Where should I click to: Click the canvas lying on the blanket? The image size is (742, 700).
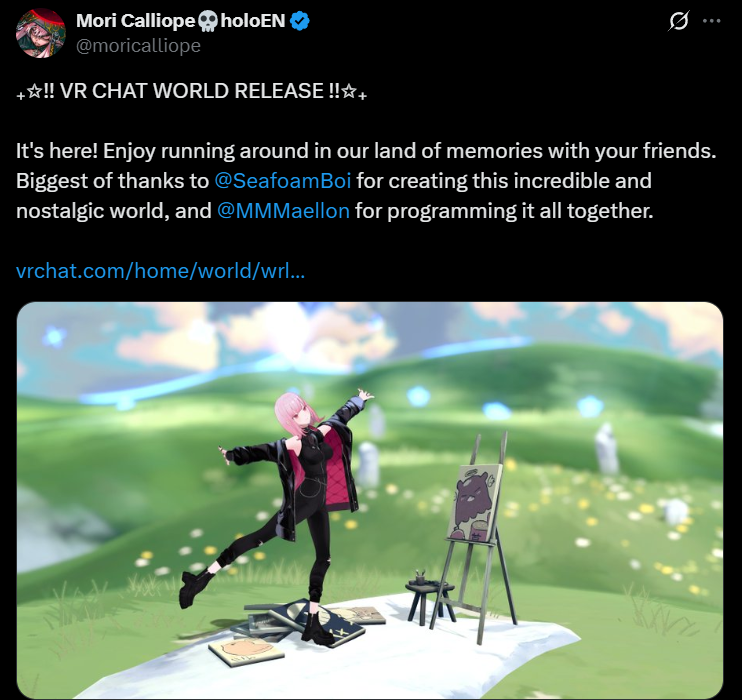pos(246,651)
